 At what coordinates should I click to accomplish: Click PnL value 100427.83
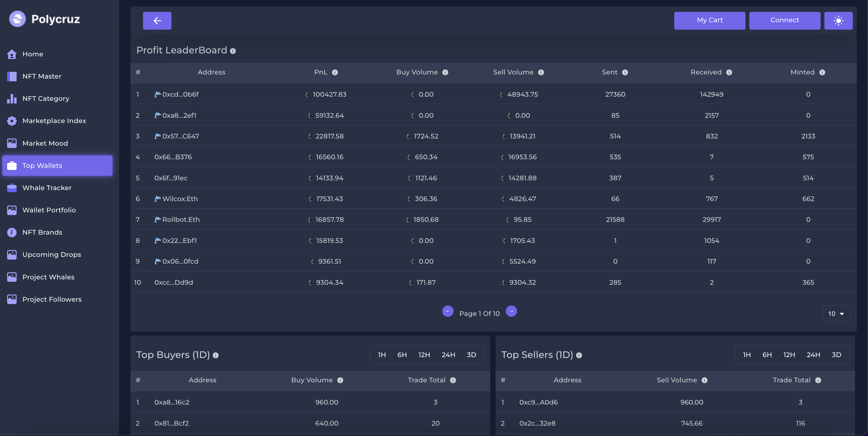(x=330, y=94)
